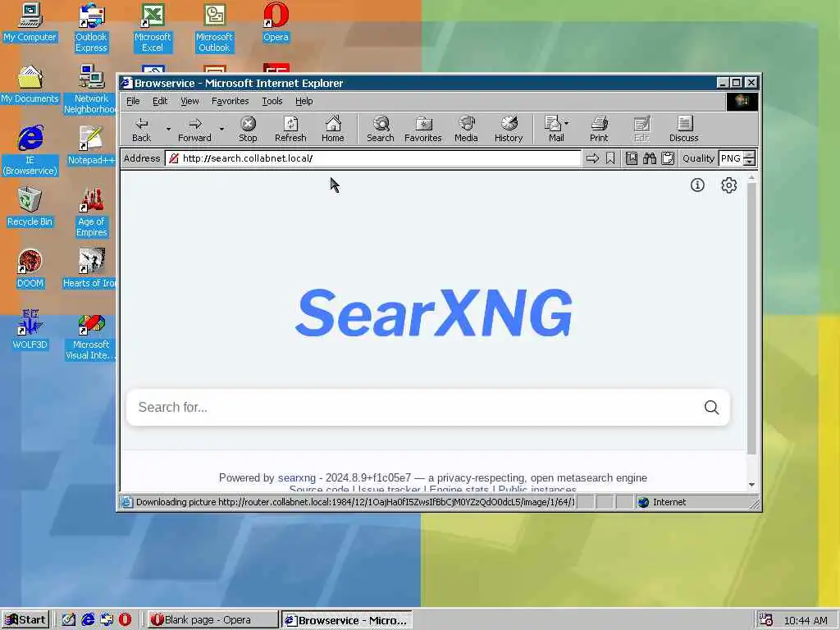Image resolution: width=840 pixels, height=630 pixels.
Task: Click the taskbar clock 10:44 AM
Action: 806,620
